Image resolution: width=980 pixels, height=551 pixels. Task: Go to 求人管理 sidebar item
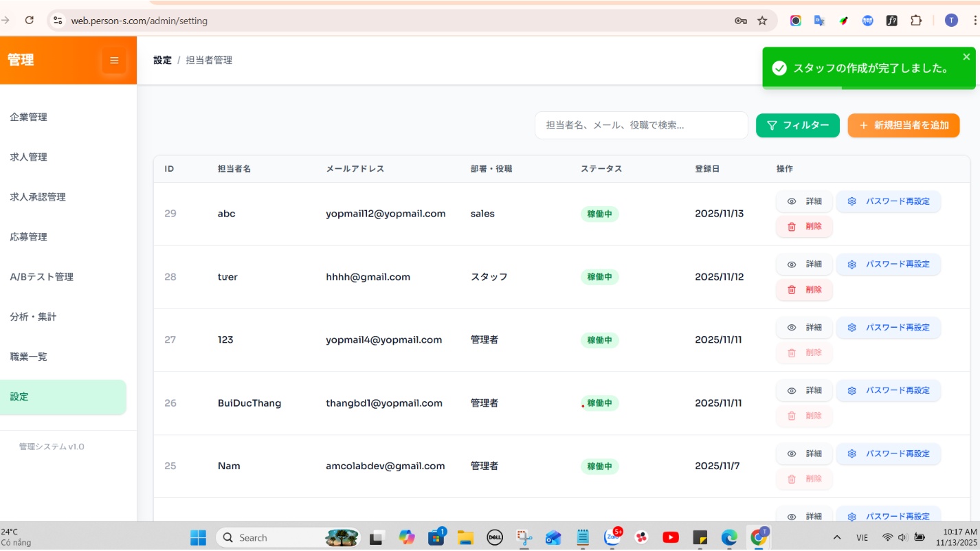(29, 157)
